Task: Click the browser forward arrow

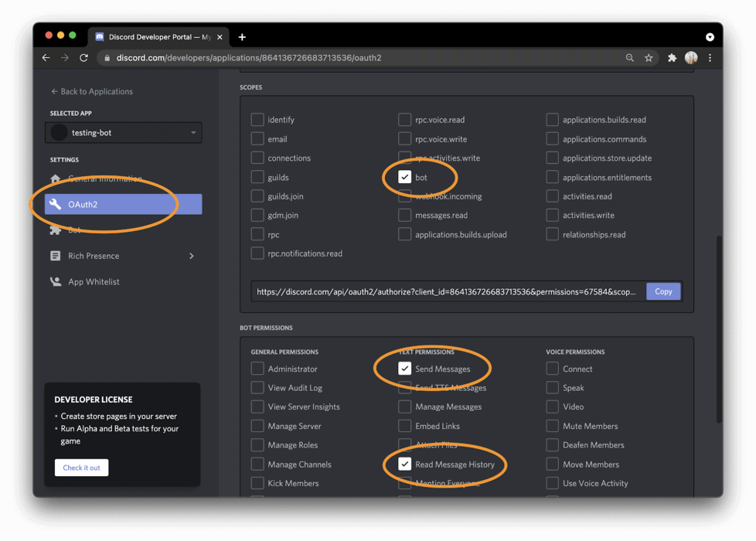Action: (x=65, y=58)
